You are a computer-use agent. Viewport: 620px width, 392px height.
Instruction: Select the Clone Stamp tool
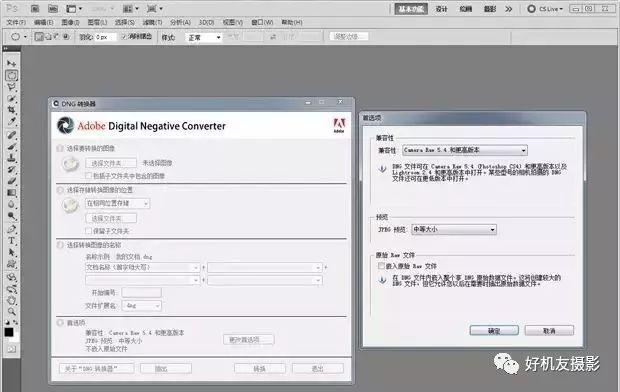(x=11, y=158)
